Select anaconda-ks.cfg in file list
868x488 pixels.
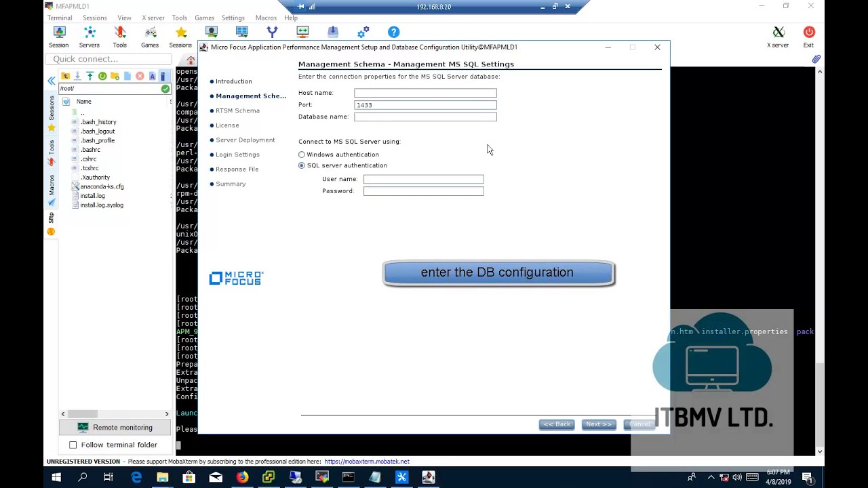102,186
